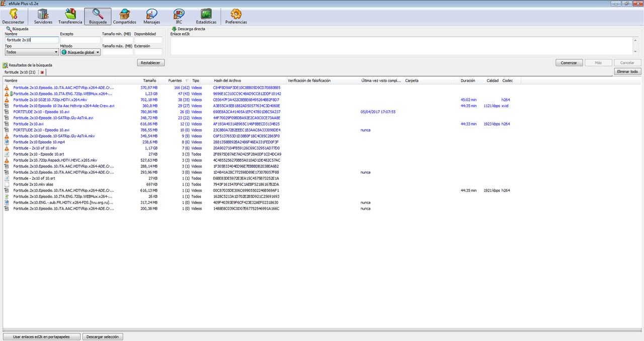Click Descargar selección button
This screenshot has width=644, height=341.
click(103, 336)
